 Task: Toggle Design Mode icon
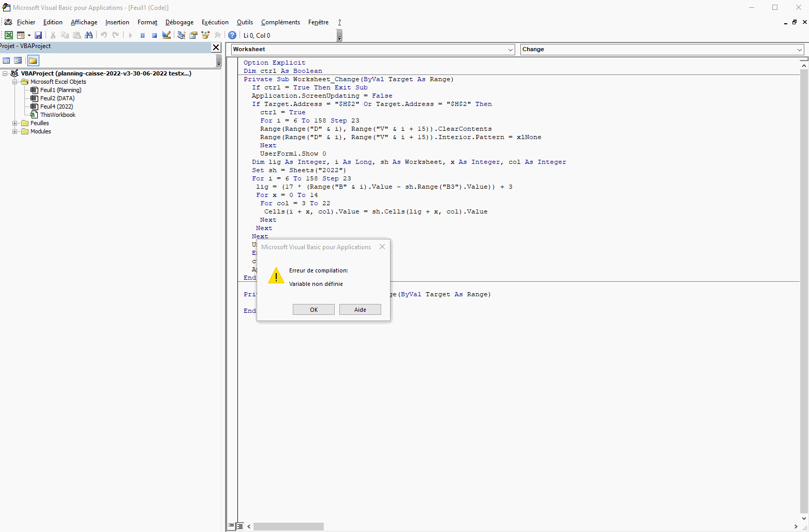167,35
